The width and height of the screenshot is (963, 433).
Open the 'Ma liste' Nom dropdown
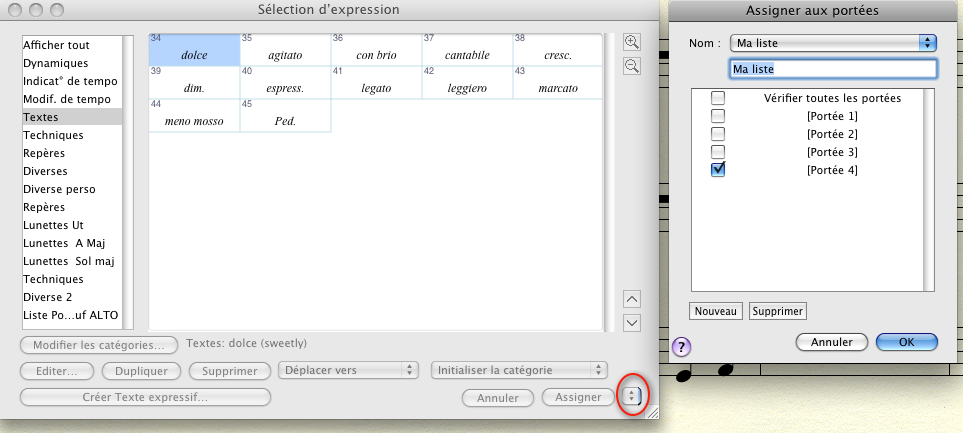(831, 43)
